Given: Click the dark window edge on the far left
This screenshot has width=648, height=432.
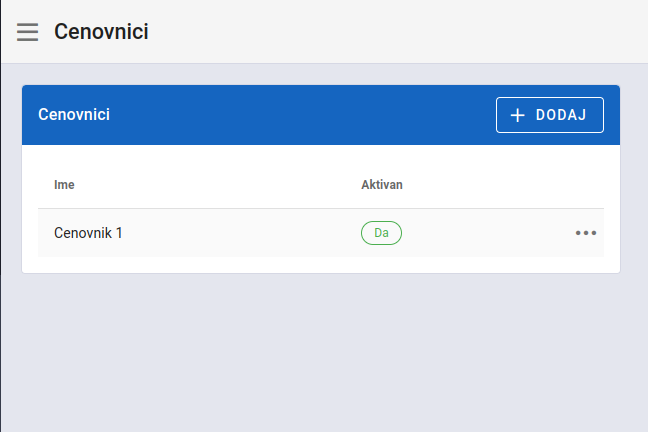Looking at the screenshot, I should (x=0, y=216).
